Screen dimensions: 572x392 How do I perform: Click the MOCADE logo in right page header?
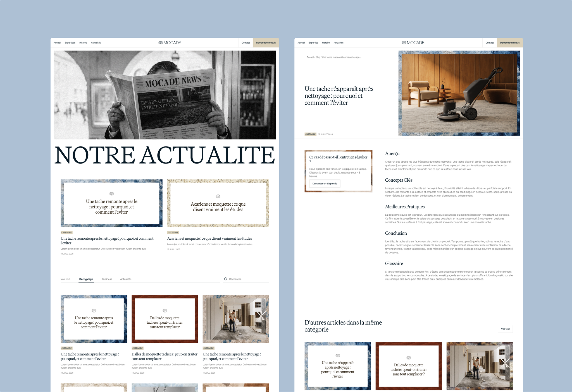click(x=413, y=43)
